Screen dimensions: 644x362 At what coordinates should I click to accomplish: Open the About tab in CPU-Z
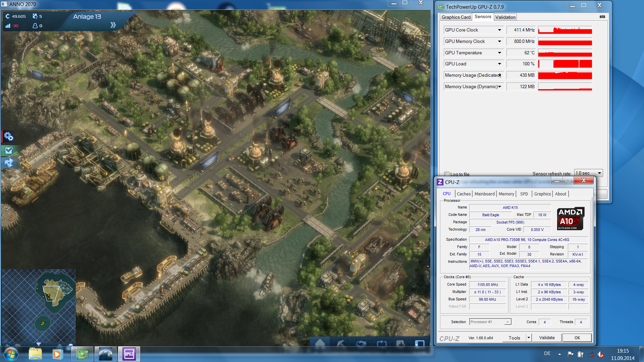tap(560, 194)
